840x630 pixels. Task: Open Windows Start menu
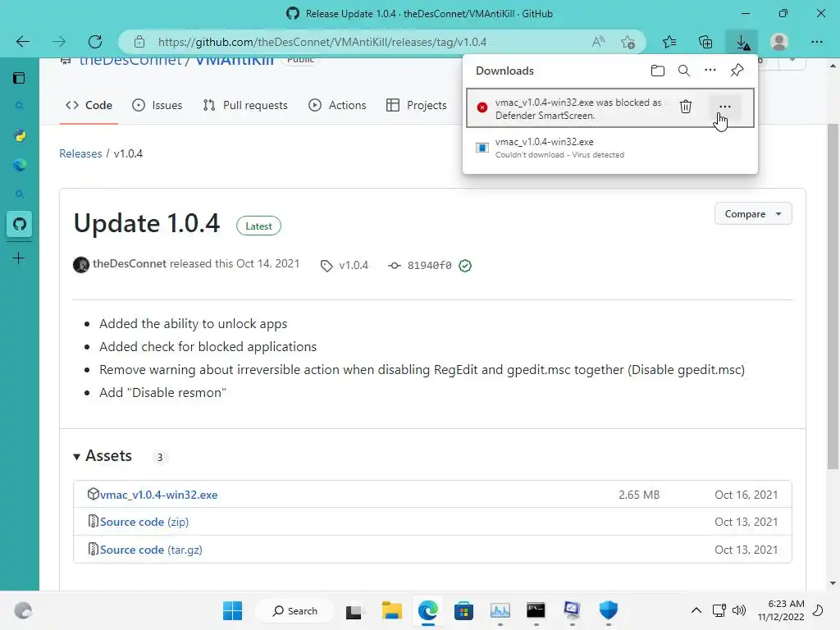(232, 610)
